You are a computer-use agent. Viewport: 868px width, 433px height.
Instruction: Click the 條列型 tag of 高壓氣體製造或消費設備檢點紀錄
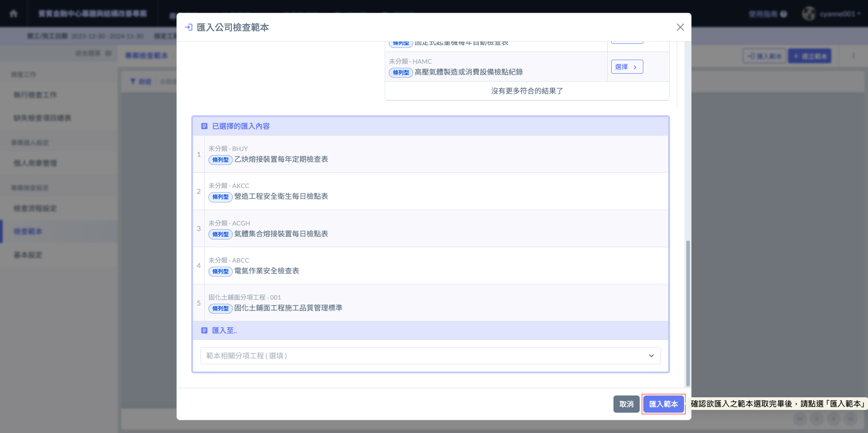(401, 72)
